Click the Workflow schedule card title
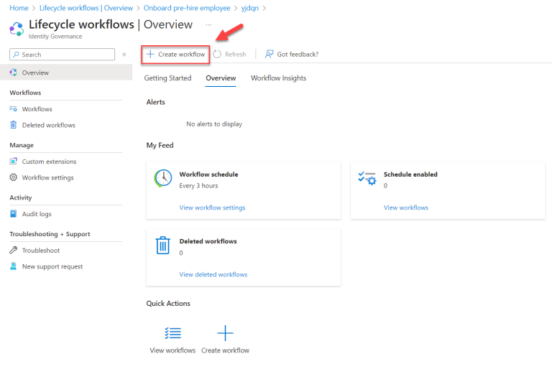The height and width of the screenshot is (392, 552). (x=208, y=174)
